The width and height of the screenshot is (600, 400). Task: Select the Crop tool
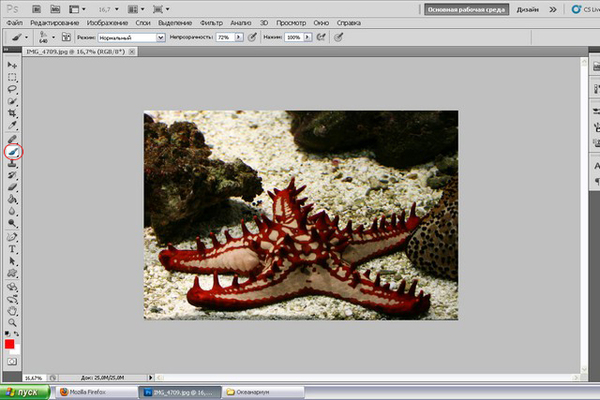12,113
